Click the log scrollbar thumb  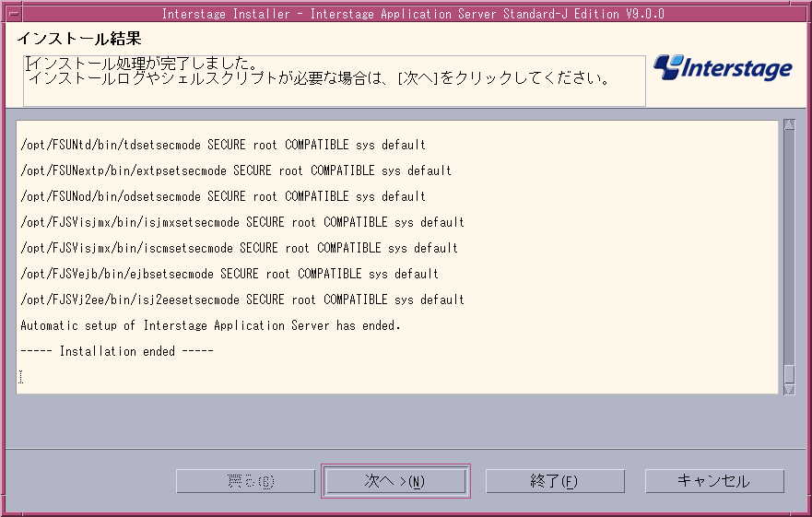tap(789, 374)
